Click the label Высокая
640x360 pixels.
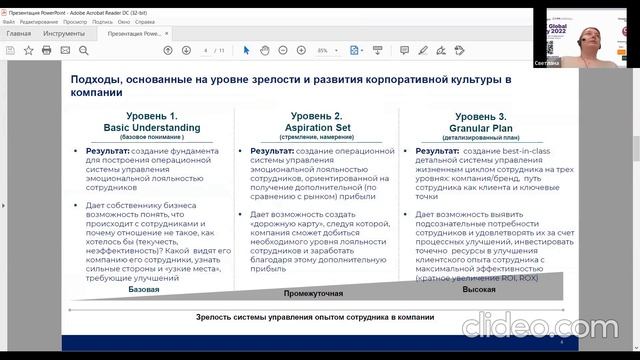click(x=479, y=289)
